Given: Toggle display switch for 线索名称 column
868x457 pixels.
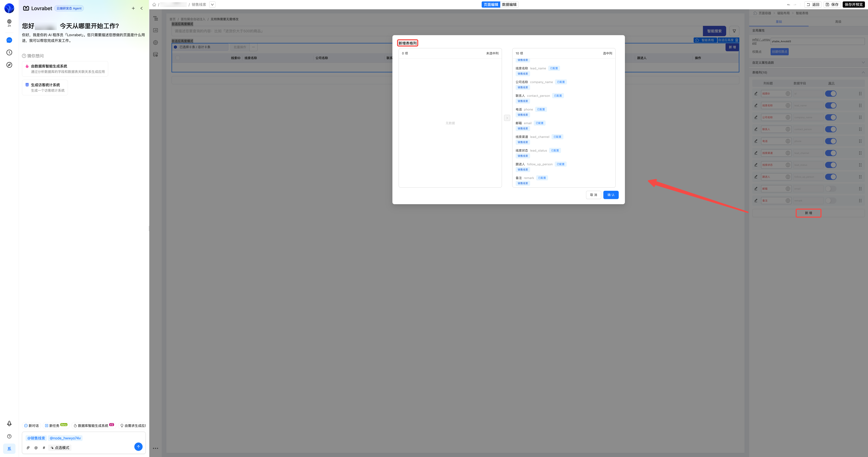Looking at the screenshot, I should pos(831,106).
